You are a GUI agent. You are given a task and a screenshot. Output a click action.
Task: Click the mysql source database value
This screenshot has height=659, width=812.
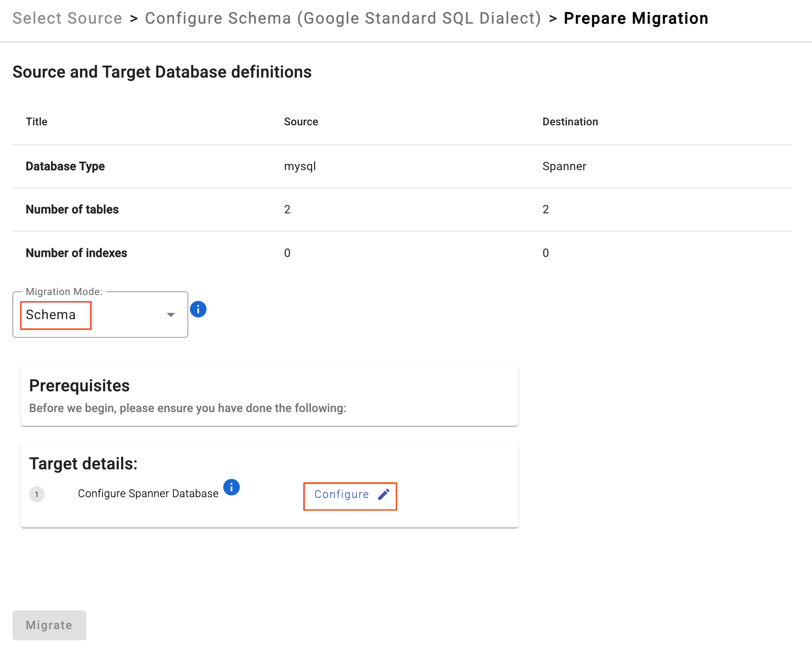[x=299, y=166]
